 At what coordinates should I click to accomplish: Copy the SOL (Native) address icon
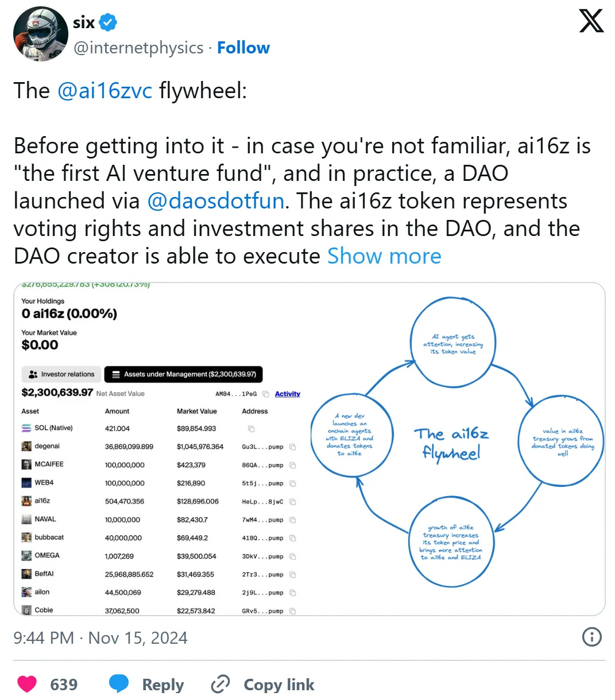(251, 428)
